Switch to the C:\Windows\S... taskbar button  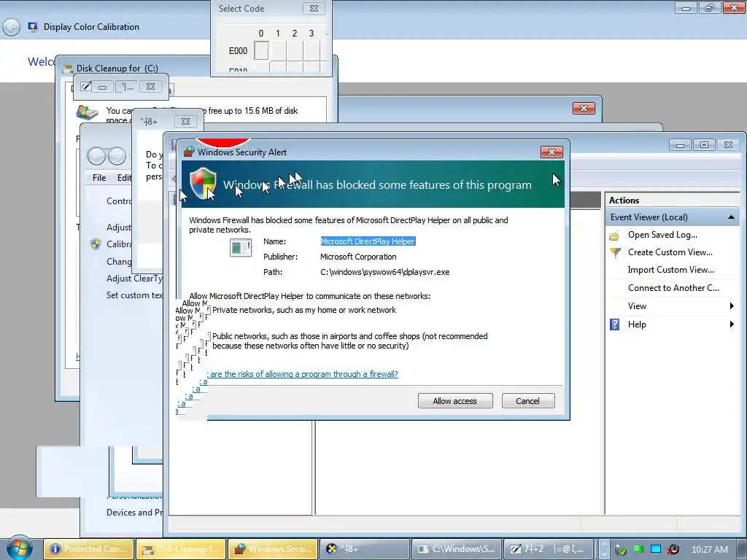(457, 549)
